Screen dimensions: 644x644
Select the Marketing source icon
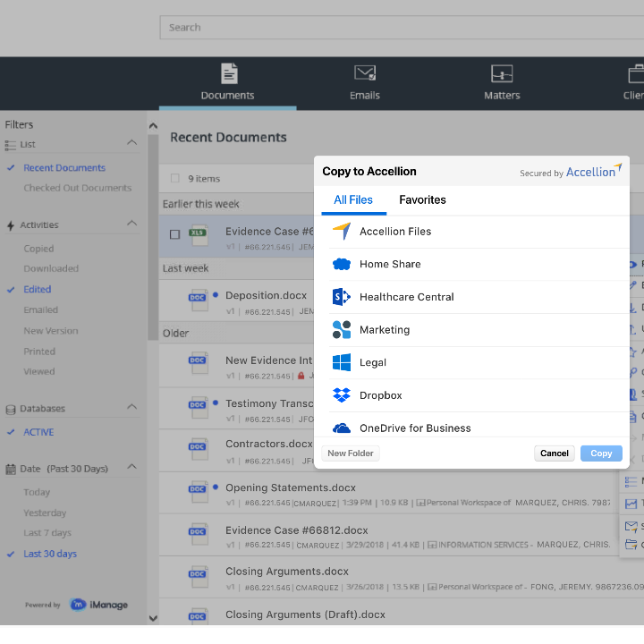tap(341, 330)
